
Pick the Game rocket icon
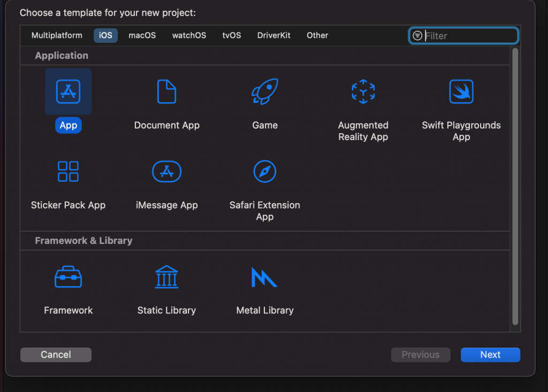(x=265, y=91)
